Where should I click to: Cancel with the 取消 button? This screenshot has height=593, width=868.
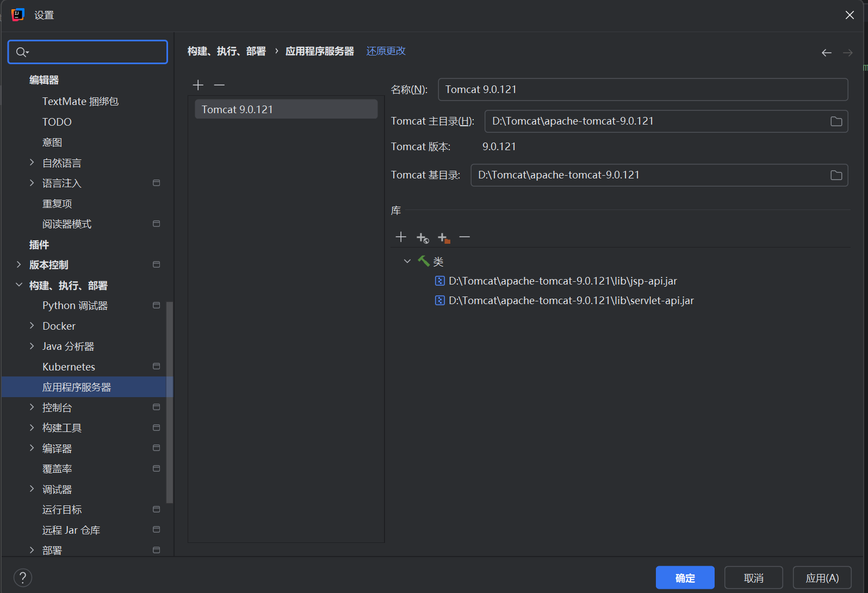pyautogui.click(x=754, y=578)
